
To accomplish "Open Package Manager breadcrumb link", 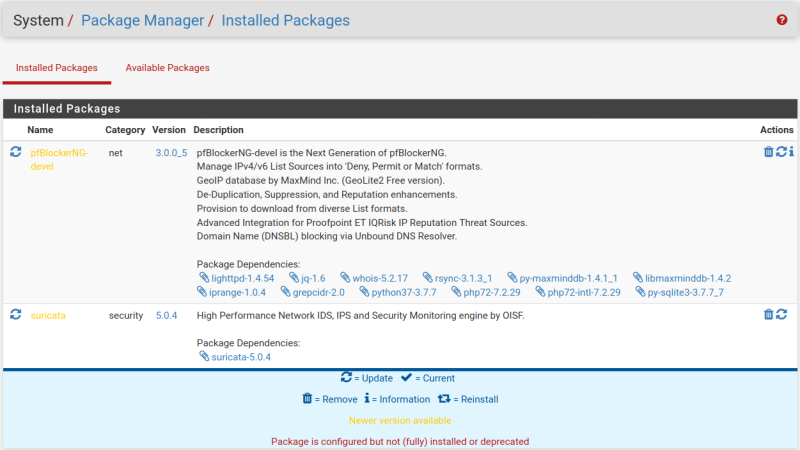I will (142, 20).
